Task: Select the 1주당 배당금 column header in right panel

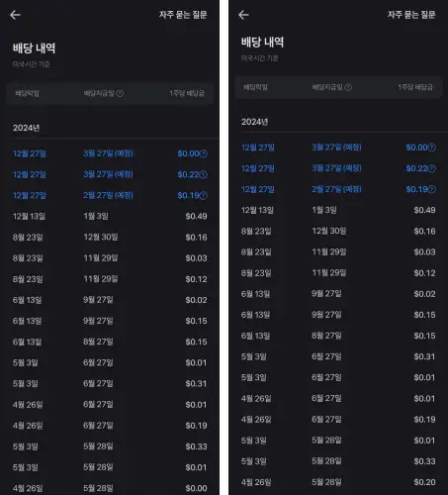Action: click(x=415, y=87)
